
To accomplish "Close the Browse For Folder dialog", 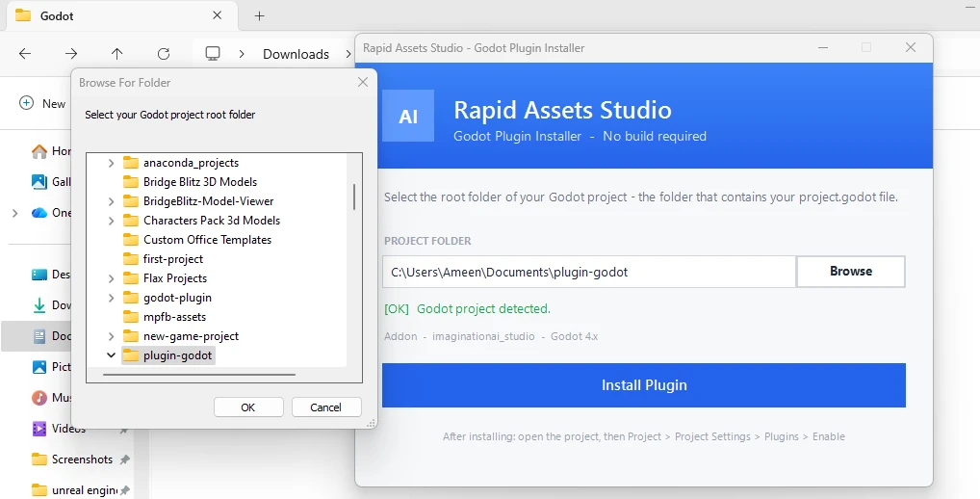I will click(363, 82).
